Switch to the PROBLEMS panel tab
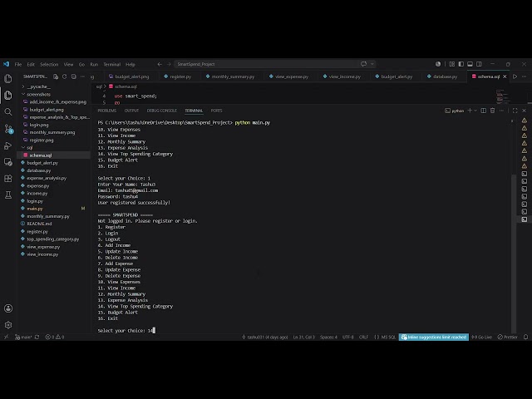Viewport: 532px width, 399px height. tap(107, 111)
